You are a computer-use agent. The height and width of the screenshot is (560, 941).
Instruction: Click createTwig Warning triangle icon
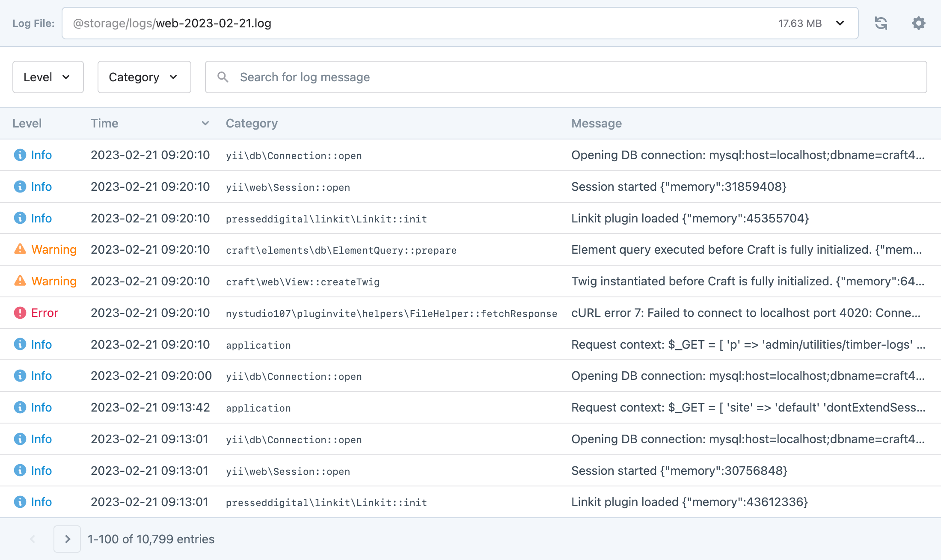20,281
